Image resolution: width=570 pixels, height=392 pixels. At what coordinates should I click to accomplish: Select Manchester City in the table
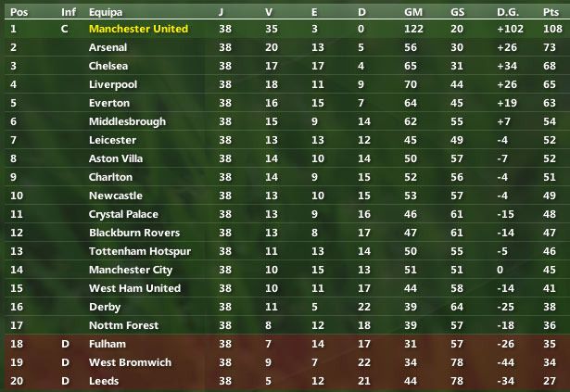pyautogui.click(x=131, y=270)
